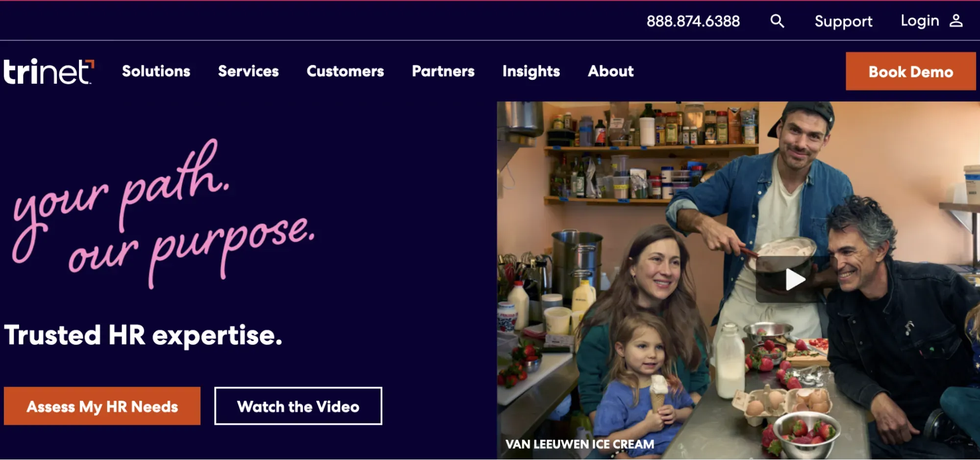Click the phone number 888.874.6388
The image size is (980, 460).
[693, 21]
